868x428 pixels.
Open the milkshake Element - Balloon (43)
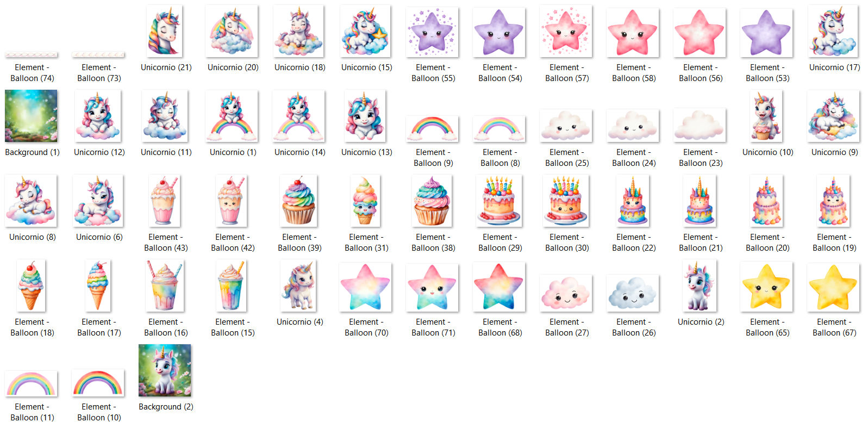[165, 201]
